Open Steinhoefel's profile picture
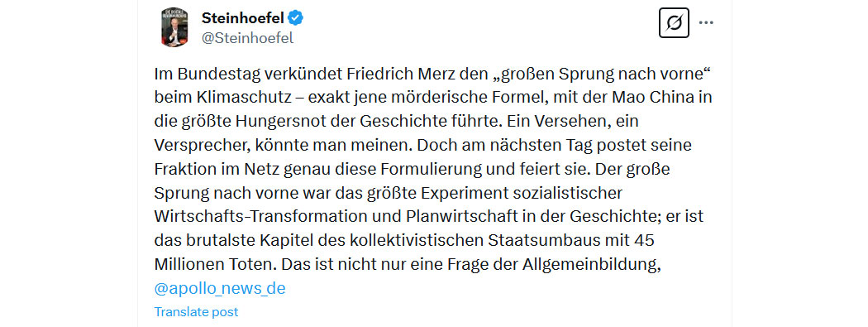 click(x=174, y=27)
